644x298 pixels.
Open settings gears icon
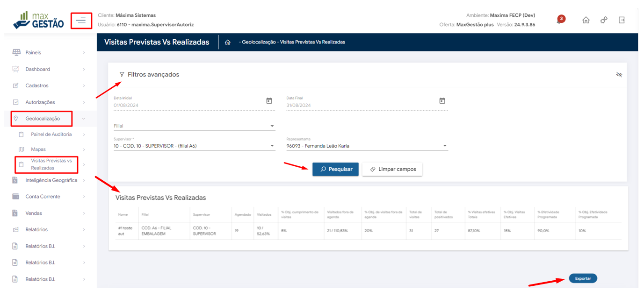(x=604, y=20)
